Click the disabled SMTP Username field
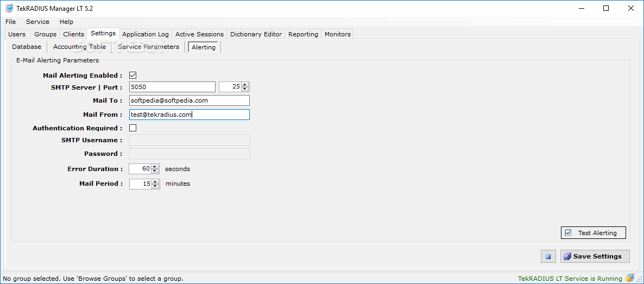 [190, 140]
